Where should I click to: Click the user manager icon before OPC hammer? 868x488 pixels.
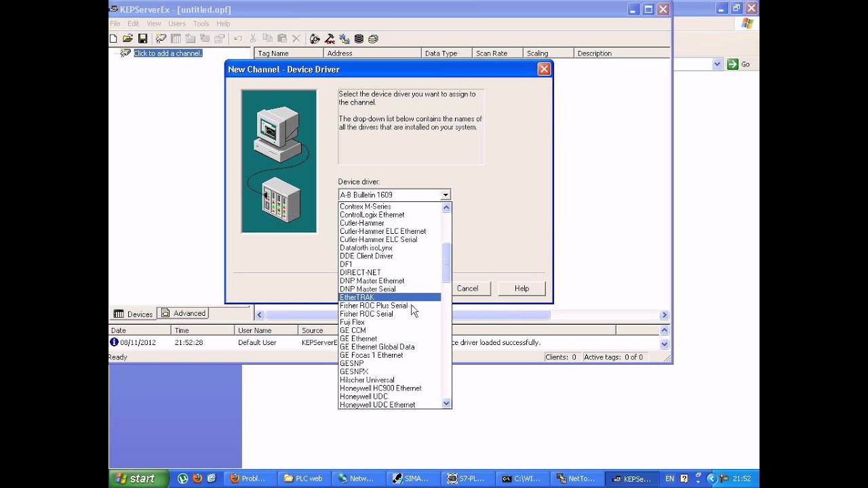point(315,39)
